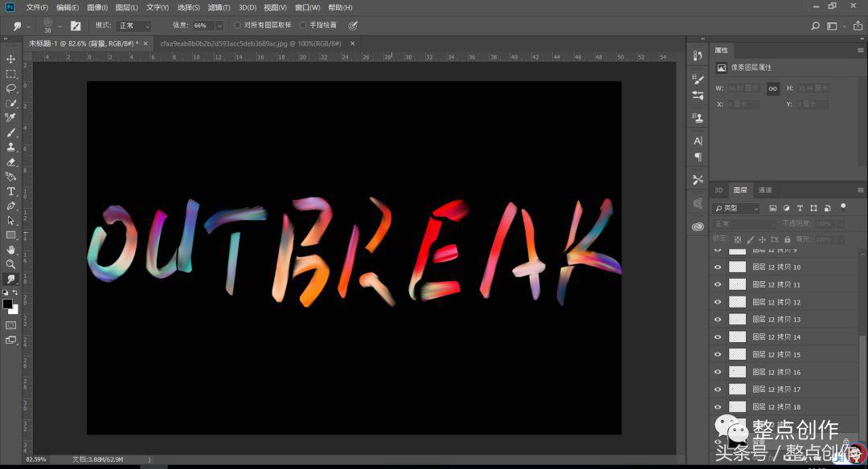Hide layer 图层 12 拷贝 12
Image resolution: width=868 pixels, height=469 pixels.
(718, 302)
